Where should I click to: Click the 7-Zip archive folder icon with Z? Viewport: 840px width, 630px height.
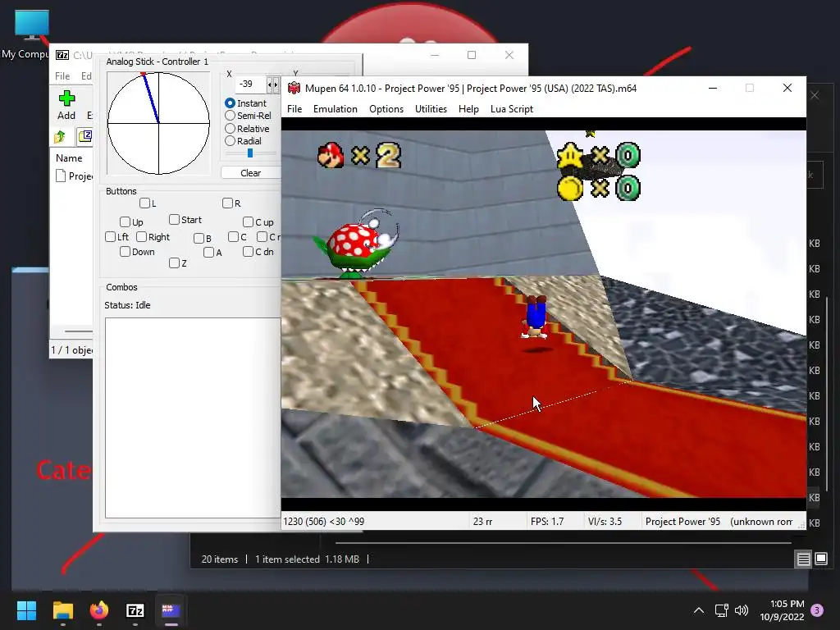tap(85, 136)
